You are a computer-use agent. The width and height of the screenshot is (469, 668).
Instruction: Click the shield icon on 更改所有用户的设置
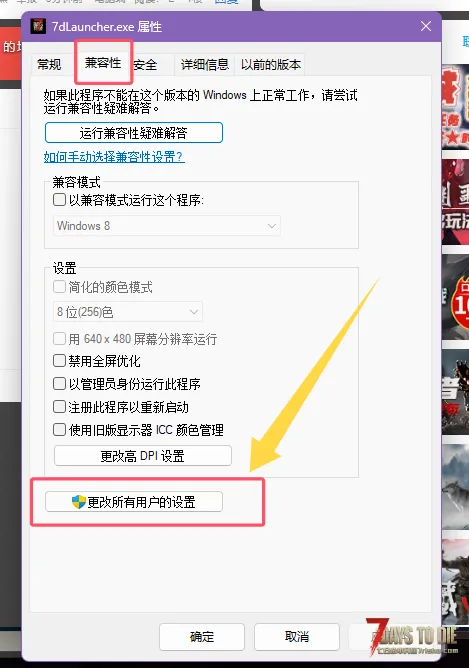pos(79,501)
